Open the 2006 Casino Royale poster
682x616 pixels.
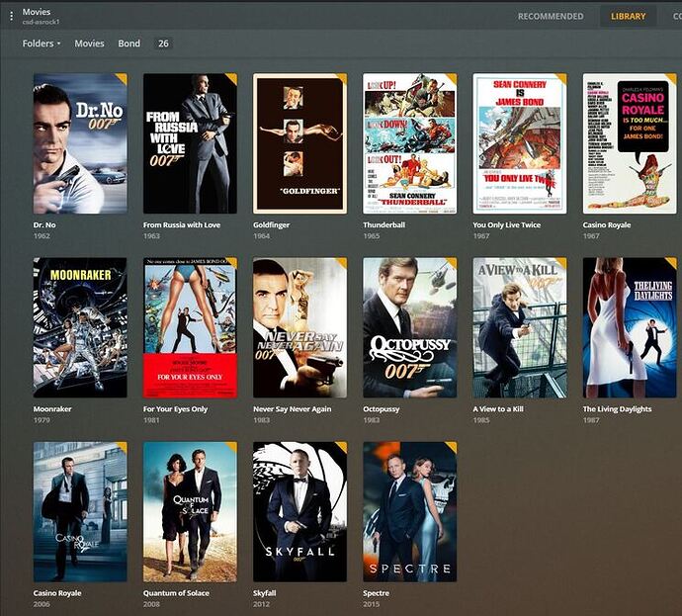[x=80, y=511]
